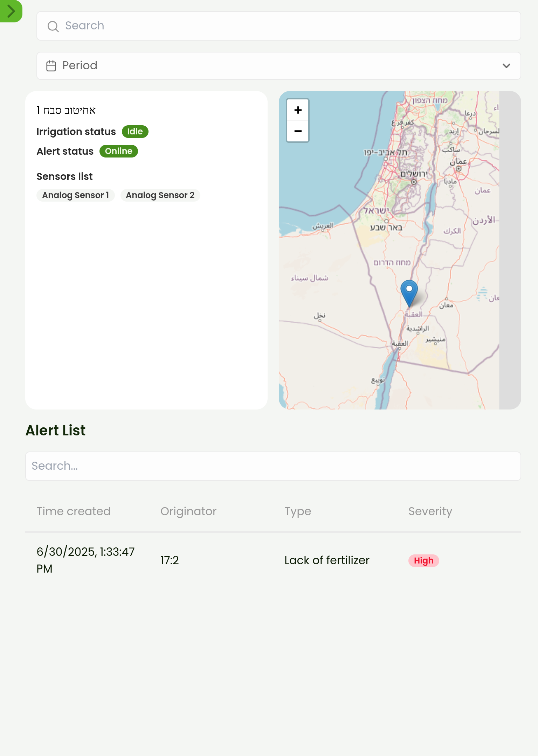Sort by Time created column header
This screenshot has width=538, height=756.
74,511
